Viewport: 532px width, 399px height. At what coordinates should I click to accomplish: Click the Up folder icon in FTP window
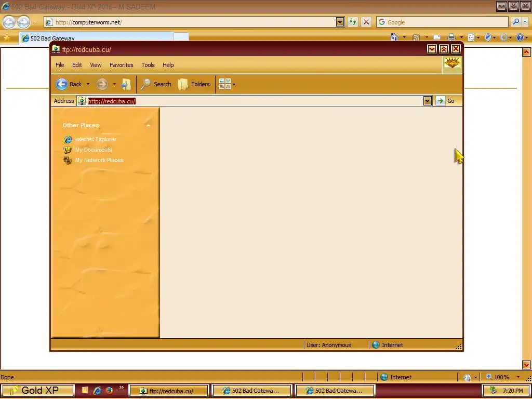(x=126, y=84)
